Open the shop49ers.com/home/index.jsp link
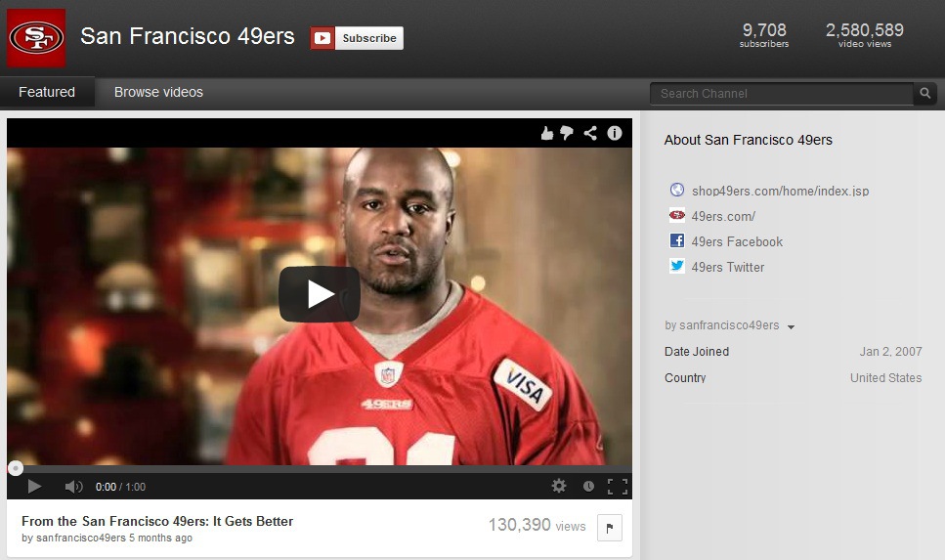 [780, 192]
